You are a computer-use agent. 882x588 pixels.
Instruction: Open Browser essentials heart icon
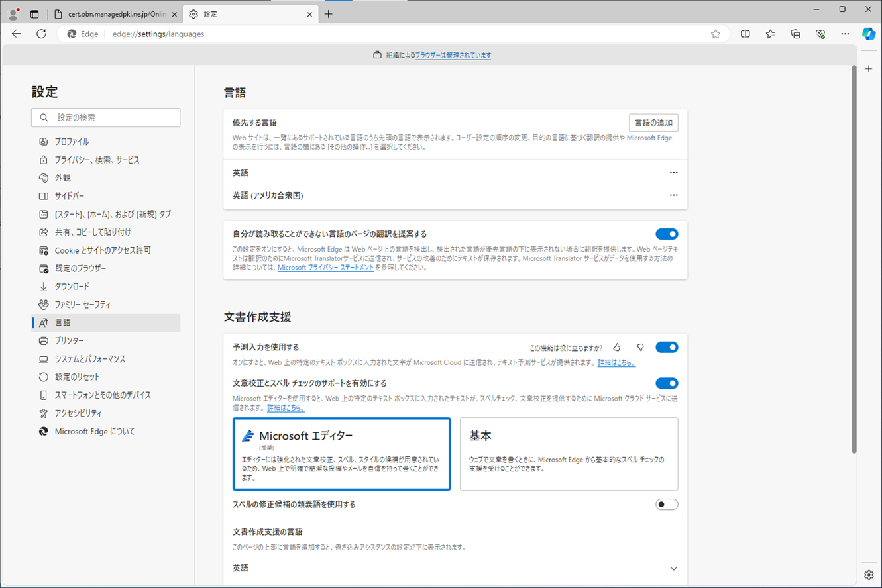820,34
